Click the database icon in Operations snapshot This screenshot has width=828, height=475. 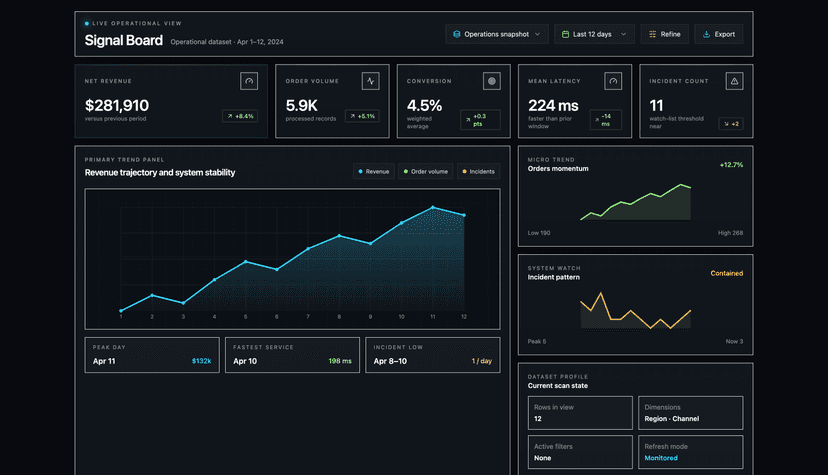(457, 34)
